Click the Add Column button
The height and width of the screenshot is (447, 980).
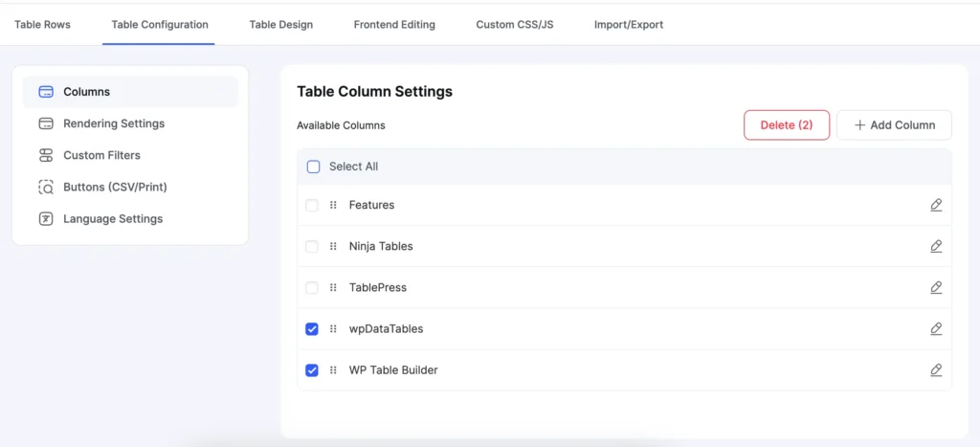[895, 125]
